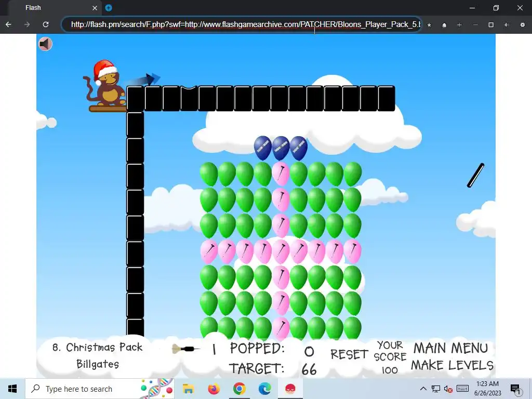The height and width of the screenshot is (399, 532).
Task: Launch Chrome from taskbar
Action: [x=239, y=389]
